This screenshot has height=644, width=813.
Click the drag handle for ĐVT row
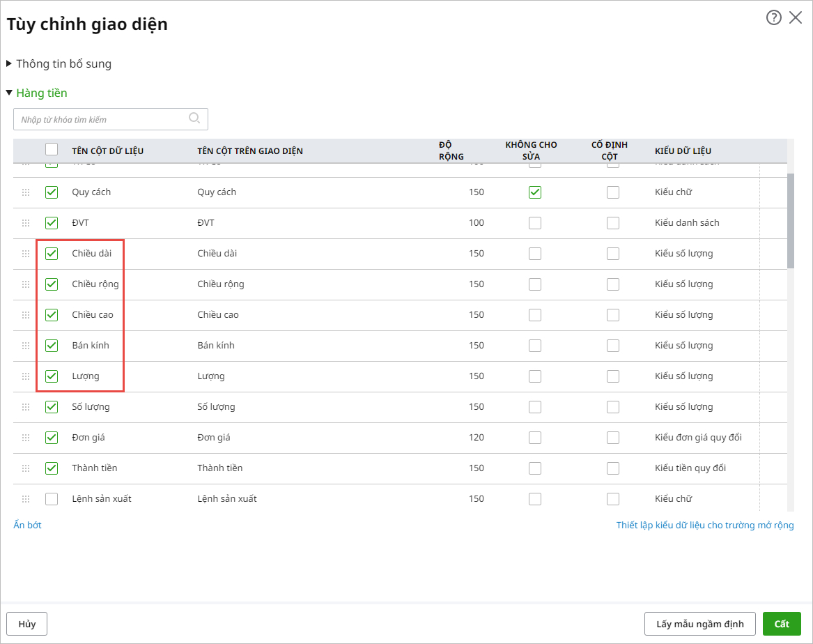pyautogui.click(x=26, y=223)
